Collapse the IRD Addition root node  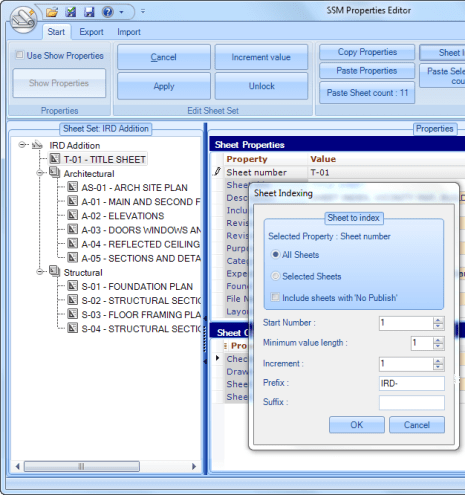(x=22, y=145)
